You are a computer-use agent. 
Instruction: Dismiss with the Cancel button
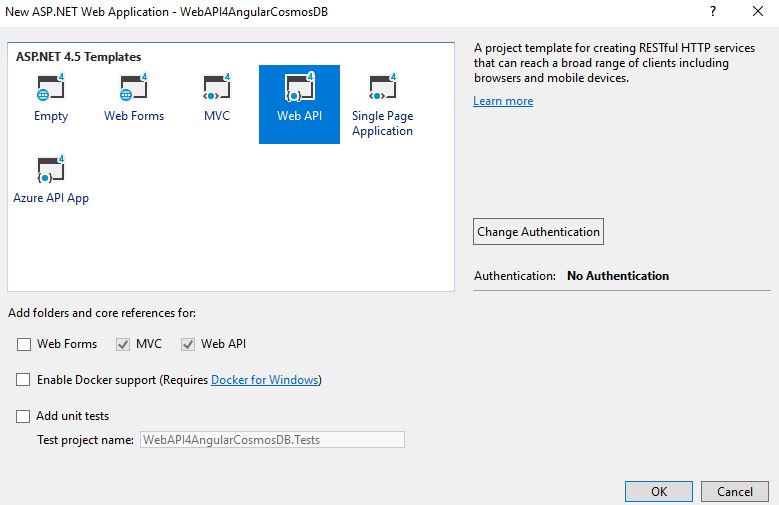[x=735, y=492]
